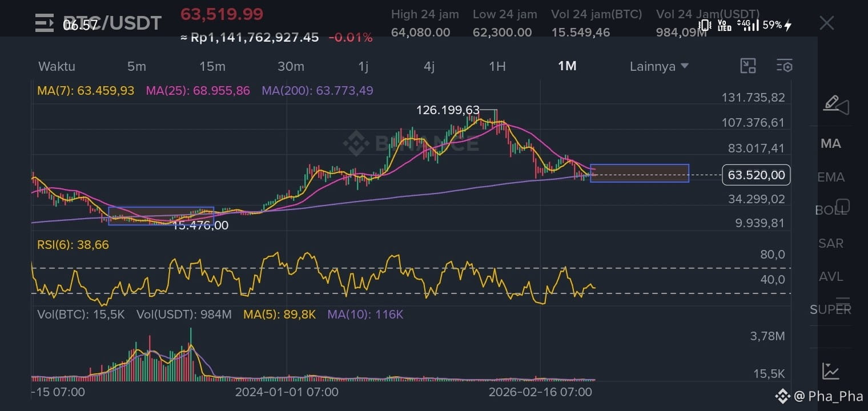Close the fullscreen chart with the X
868x411 pixels.
(826, 23)
